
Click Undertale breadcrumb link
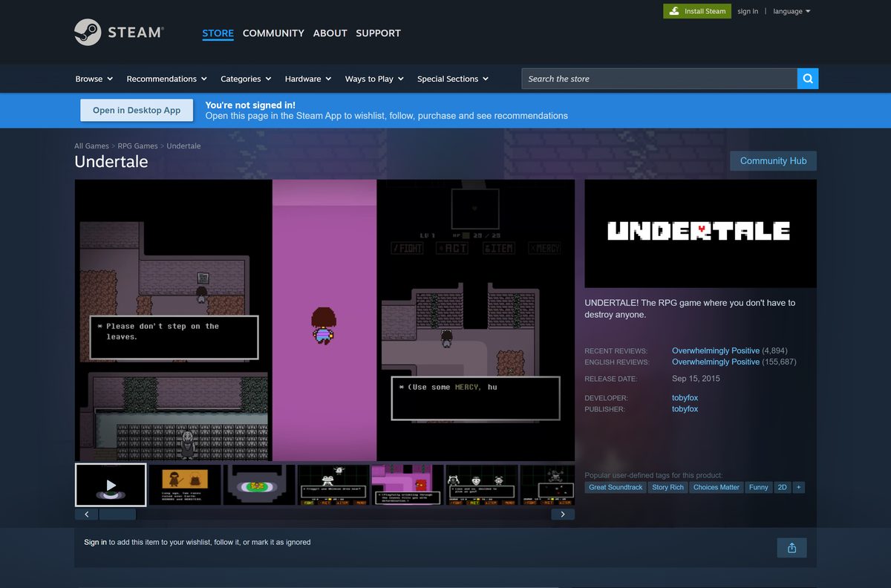point(183,146)
